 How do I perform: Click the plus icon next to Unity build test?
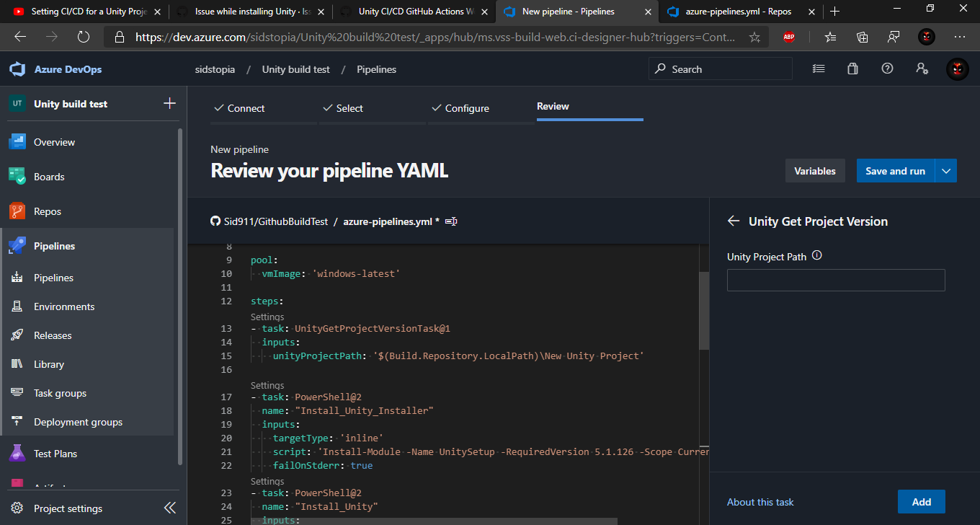(x=169, y=103)
